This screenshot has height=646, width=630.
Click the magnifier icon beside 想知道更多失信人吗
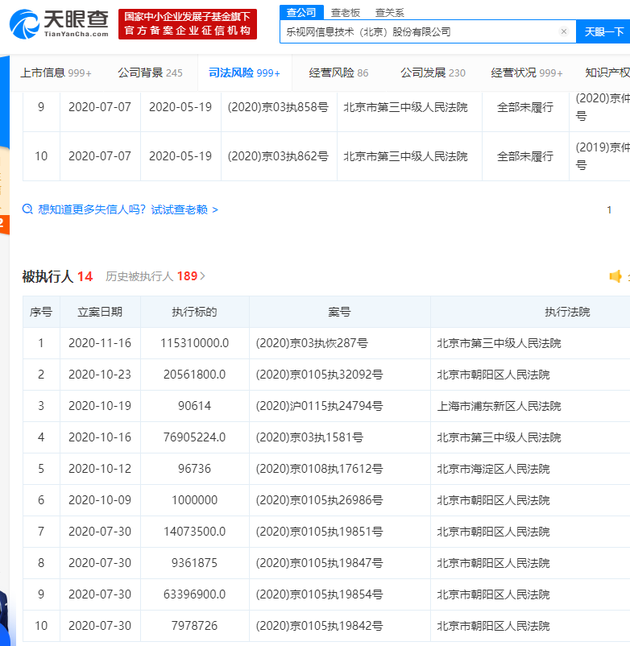(x=28, y=209)
